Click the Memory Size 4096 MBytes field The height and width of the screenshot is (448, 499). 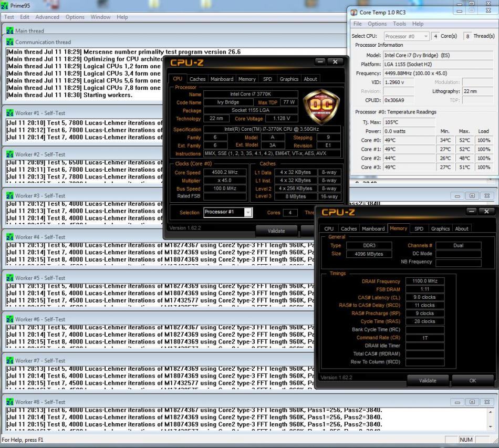369,254
